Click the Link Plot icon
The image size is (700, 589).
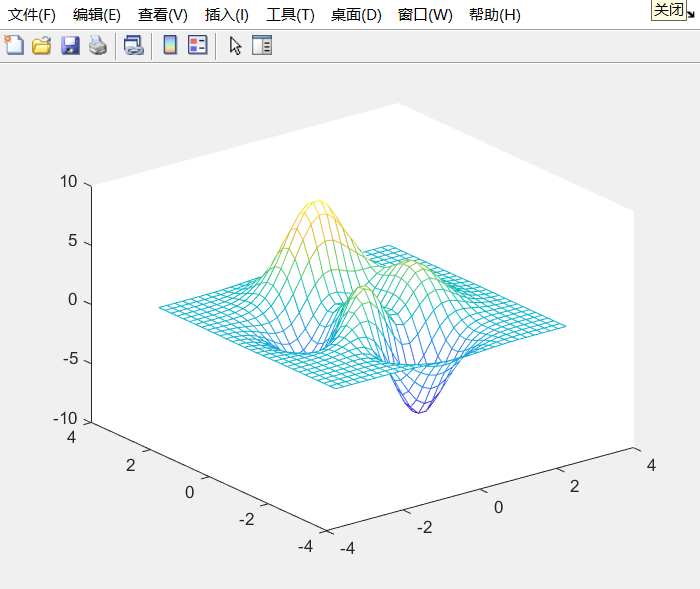(x=133, y=46)
